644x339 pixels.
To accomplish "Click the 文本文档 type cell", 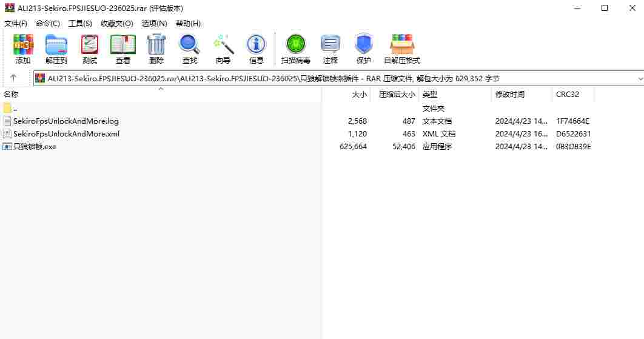I will point(437,121).
